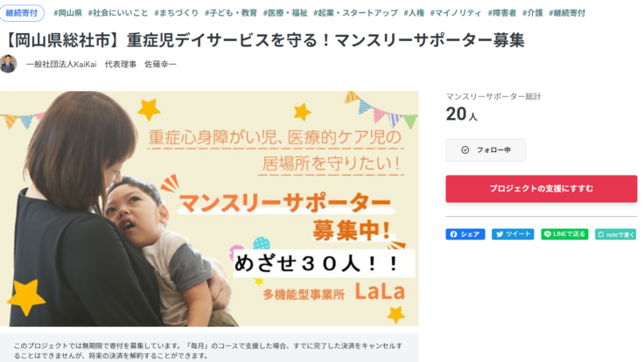Open the #社会にいいこと hashtag
Image resolution: width=644 pixels, height=362 pixels.
[118, 13]
